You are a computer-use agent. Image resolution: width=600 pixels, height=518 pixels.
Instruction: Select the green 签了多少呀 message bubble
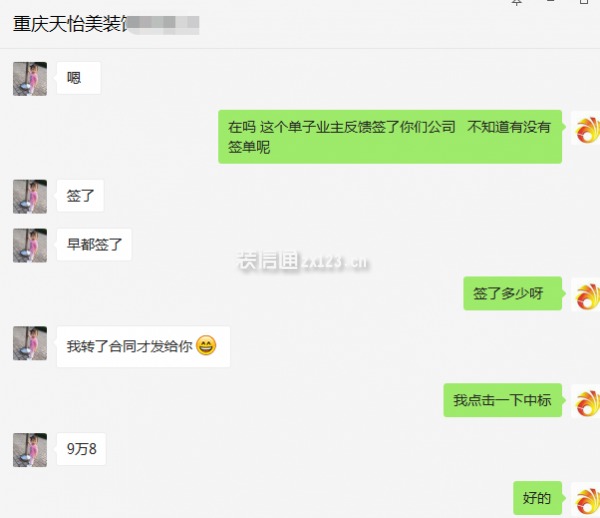(512, 293)
